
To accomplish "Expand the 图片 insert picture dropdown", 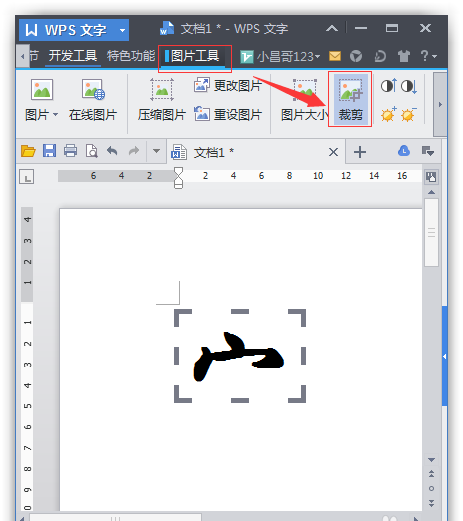I will (55, 114).
